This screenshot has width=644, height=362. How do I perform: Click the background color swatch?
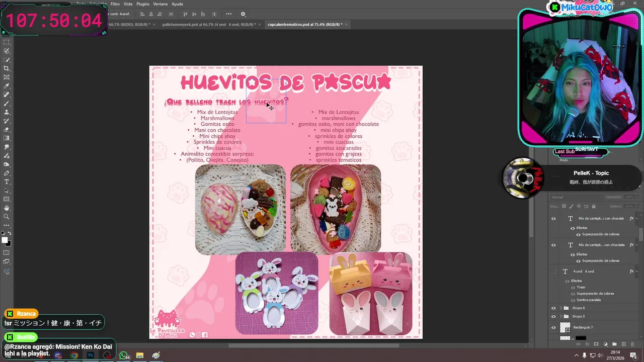tap(9, 244)
